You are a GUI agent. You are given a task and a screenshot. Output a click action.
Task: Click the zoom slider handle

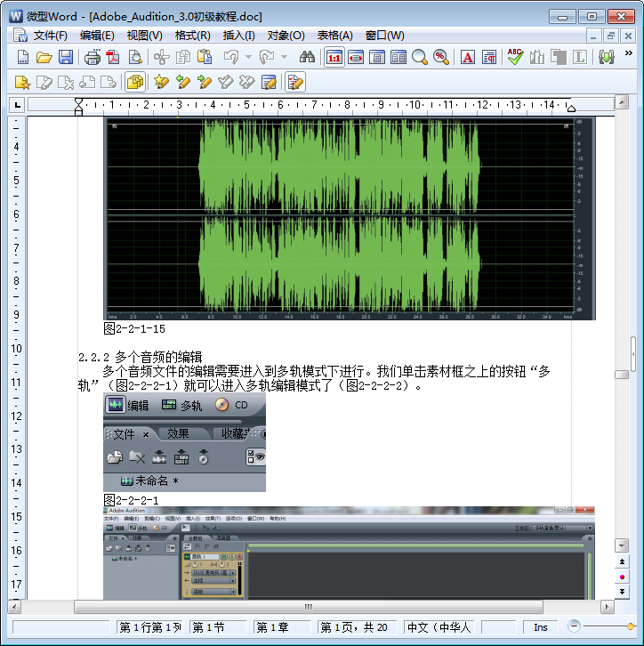tap(630, 626)
